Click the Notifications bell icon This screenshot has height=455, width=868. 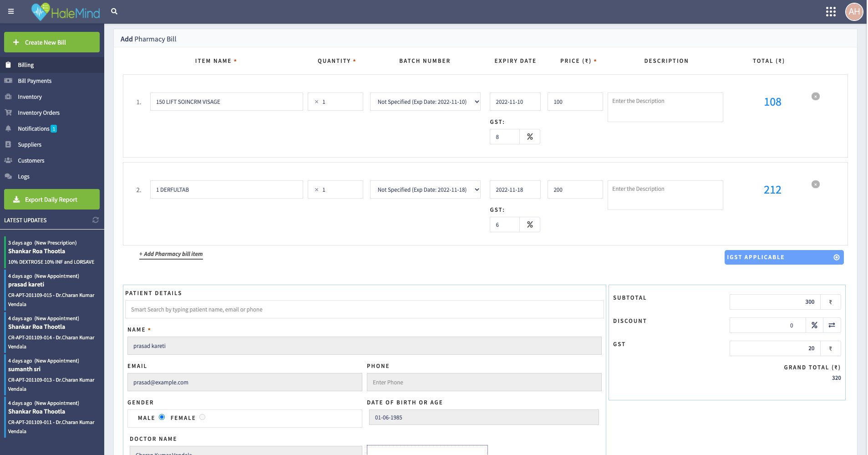pyautogui.click(x=8, y=128)
